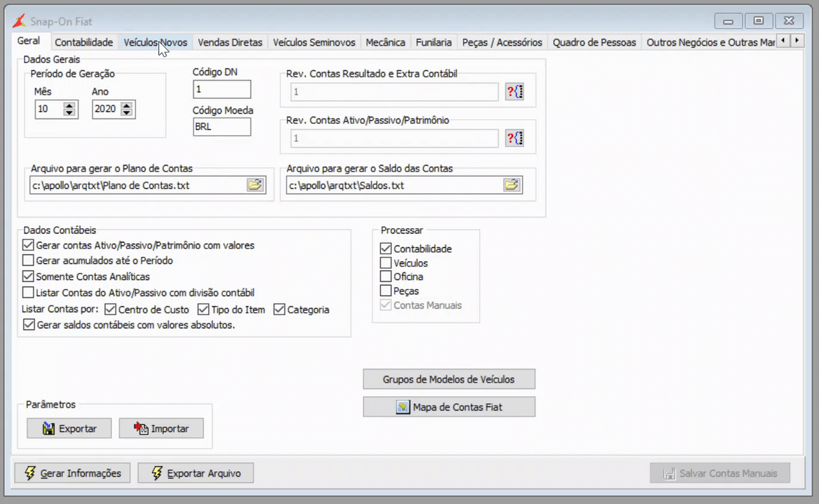Toggle Centro de Custo checkbox
This screenshot has width=819, height=504.
(x=110, y=309)
